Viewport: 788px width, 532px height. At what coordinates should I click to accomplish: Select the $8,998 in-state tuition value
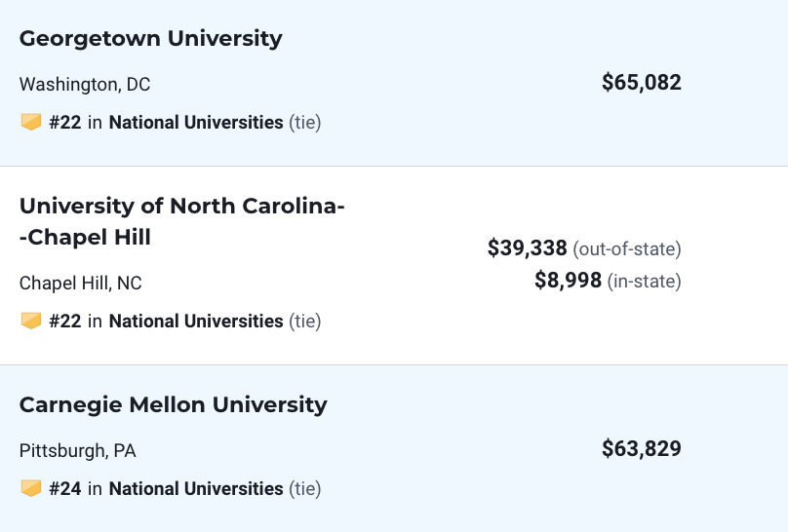click(568, 280)
